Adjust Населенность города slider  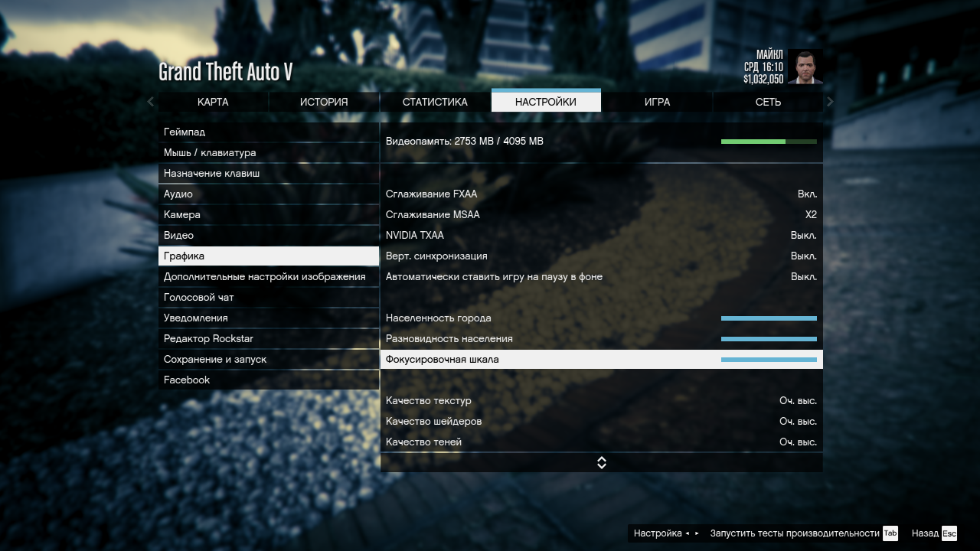(769, 318)
